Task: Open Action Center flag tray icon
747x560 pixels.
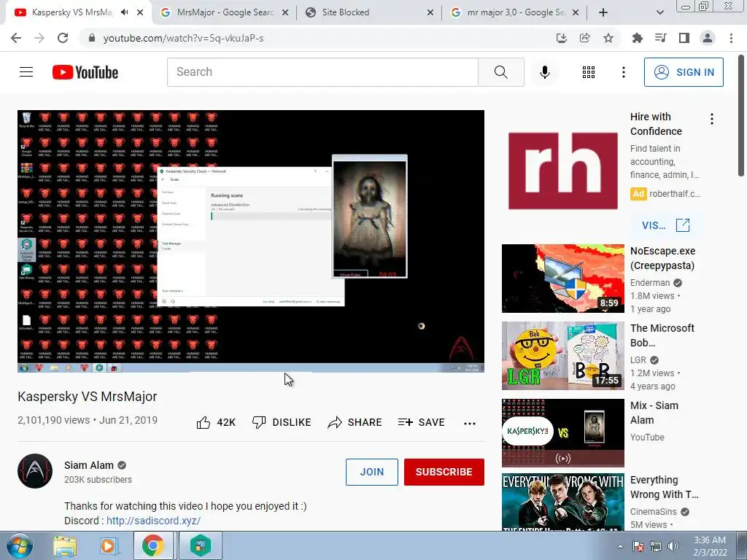Action: coord(638,546)
